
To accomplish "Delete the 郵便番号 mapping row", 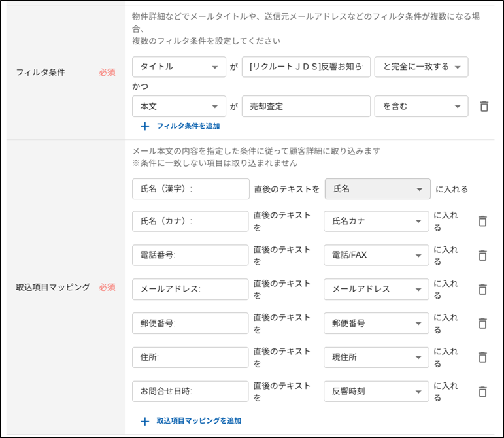I will click(482, 324).
